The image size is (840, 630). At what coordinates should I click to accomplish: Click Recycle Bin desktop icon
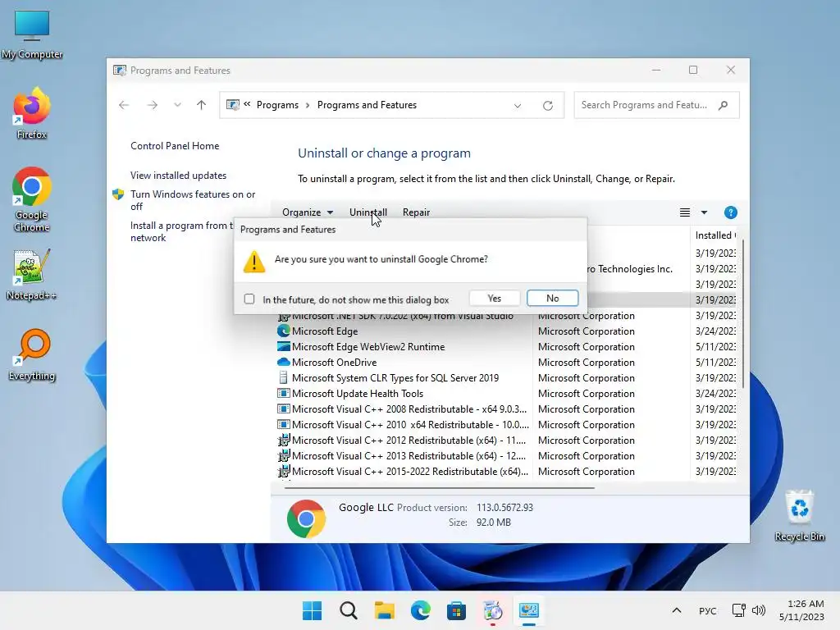799,515
